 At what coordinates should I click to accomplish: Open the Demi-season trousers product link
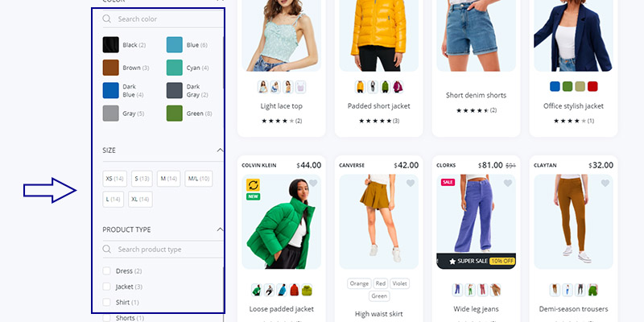point(573,309)
